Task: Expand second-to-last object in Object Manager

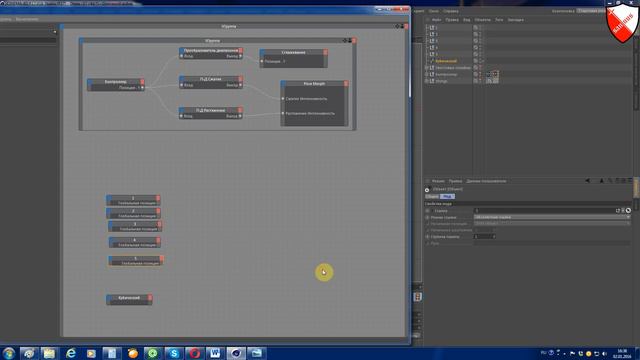Action: (x=427, y=74)
